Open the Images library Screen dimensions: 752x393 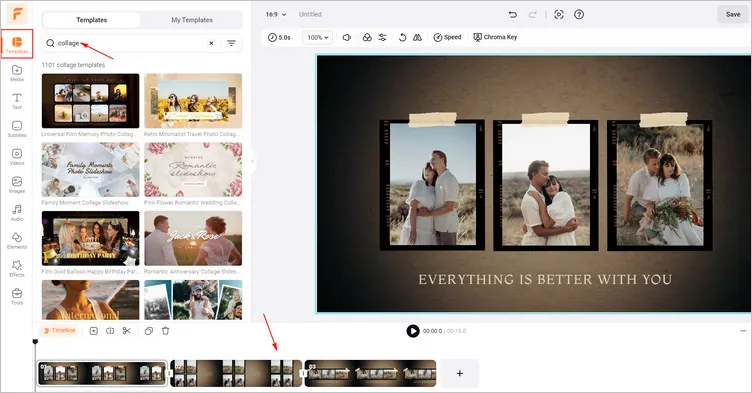pyautogui.click(x=17, y=185)
